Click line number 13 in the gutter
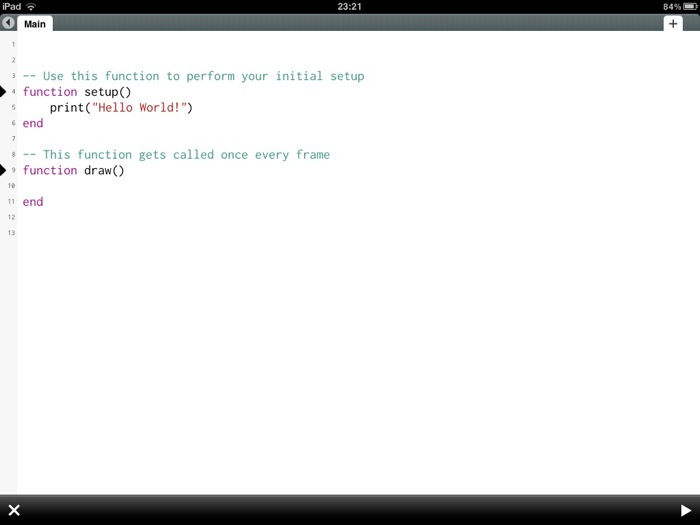700x525 pixels. (x=11, y=233)
